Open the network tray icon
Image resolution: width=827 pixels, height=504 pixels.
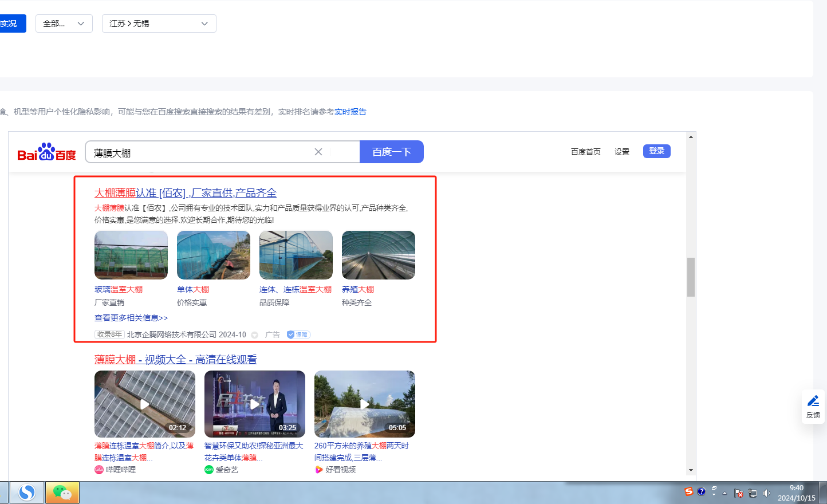pyautogui.click(x=753, y=493)
